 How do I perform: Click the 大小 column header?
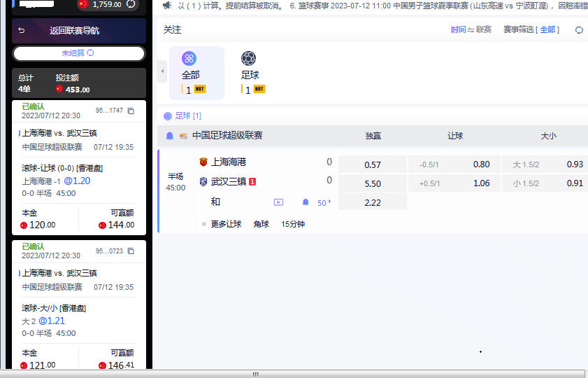click(549, 136)
